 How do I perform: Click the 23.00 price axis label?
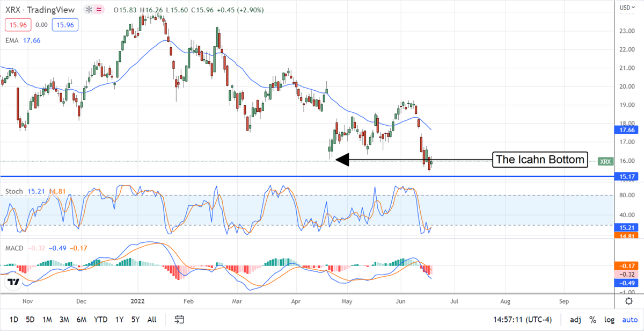point(626,31)
